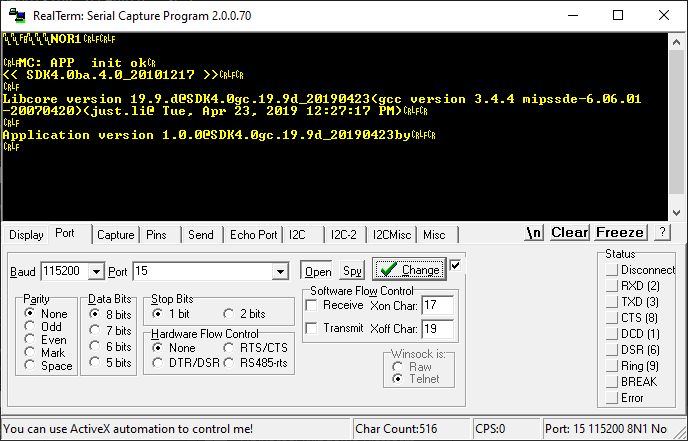Open the I2CMisc tab

click(392, 235)
